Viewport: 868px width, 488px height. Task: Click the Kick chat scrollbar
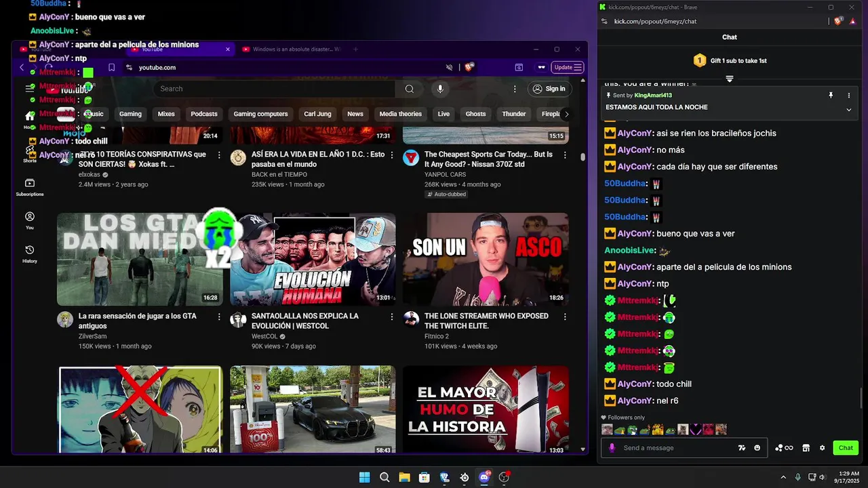pos(862,398)
